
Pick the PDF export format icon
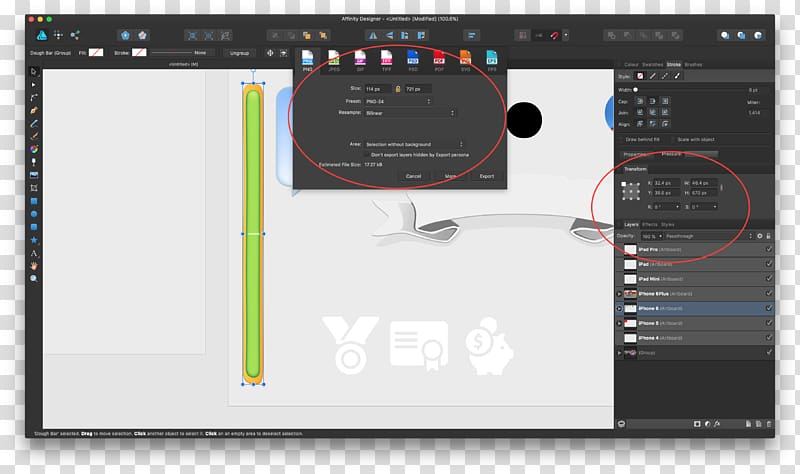point(439,61)
